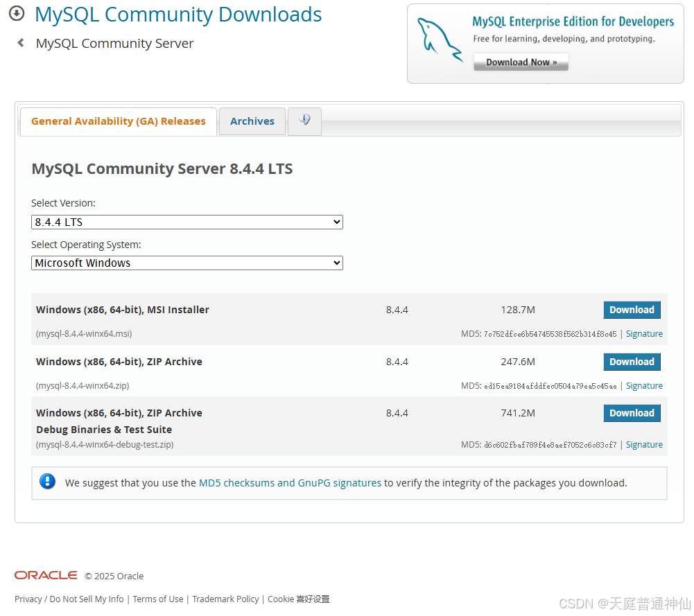This screenshot has width=694, height=616.
Task: Switch to the Archives tab
Action: click(252, 121)
